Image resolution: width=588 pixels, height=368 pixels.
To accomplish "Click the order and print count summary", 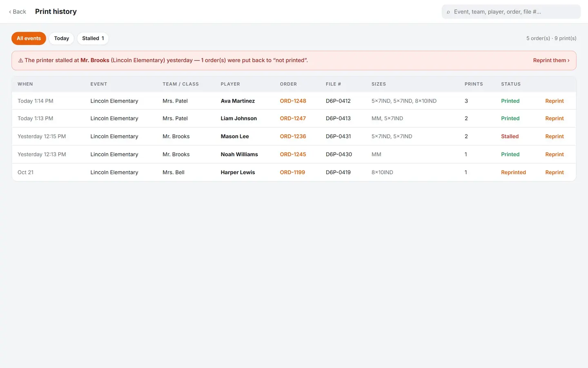I will 551,38.
